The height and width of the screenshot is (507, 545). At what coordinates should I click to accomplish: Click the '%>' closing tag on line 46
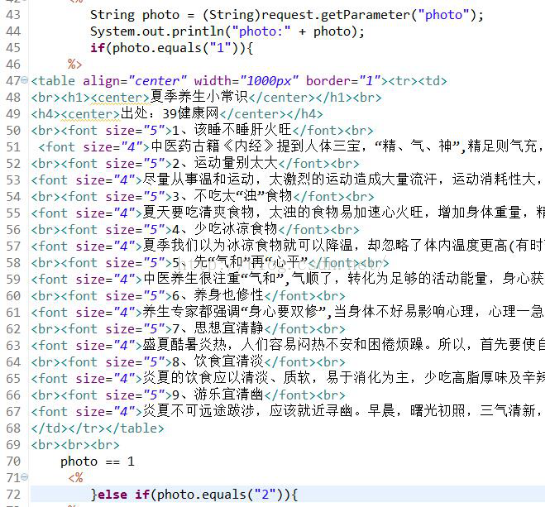75,64
